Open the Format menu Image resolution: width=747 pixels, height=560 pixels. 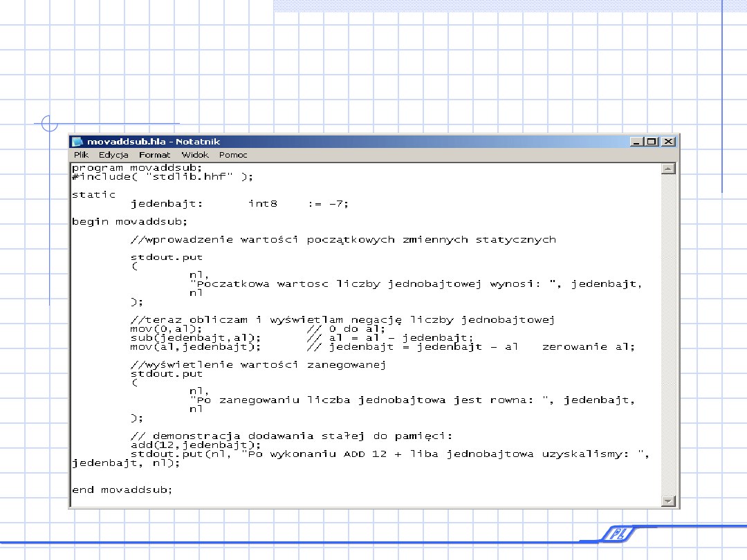pyautogui.click(x=154, y=155)
